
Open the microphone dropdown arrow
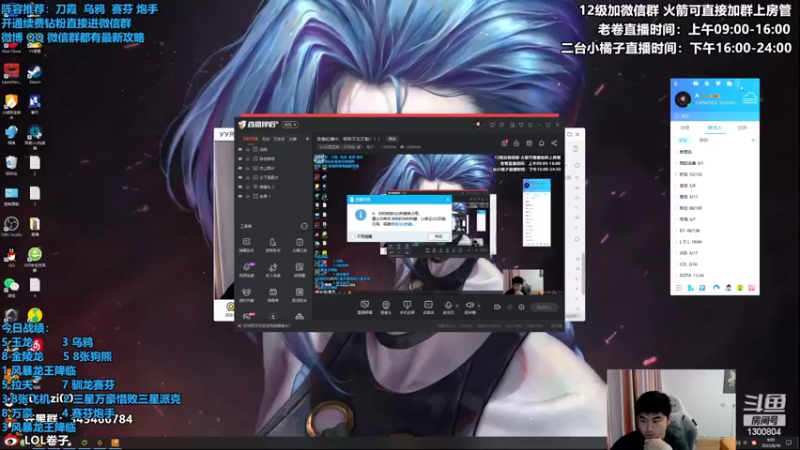[457, 306]
